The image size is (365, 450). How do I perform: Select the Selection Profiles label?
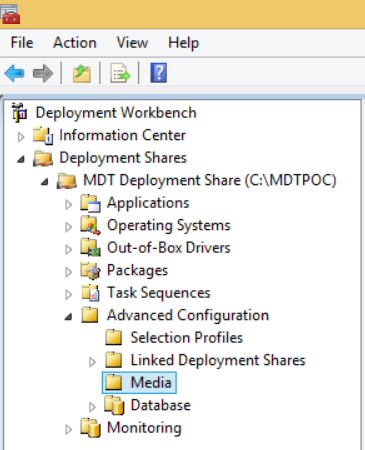click(187, 337)
